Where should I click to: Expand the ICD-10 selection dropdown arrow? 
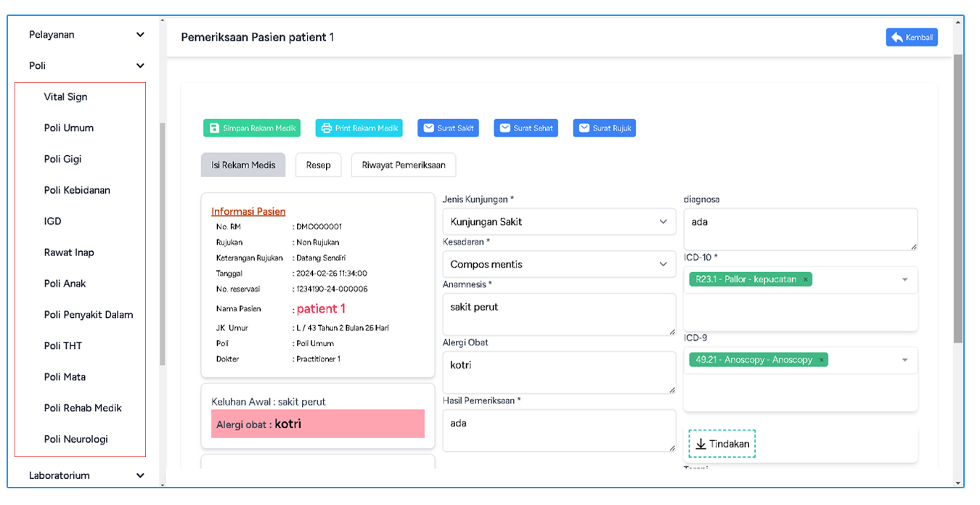[x=905, y=279]
